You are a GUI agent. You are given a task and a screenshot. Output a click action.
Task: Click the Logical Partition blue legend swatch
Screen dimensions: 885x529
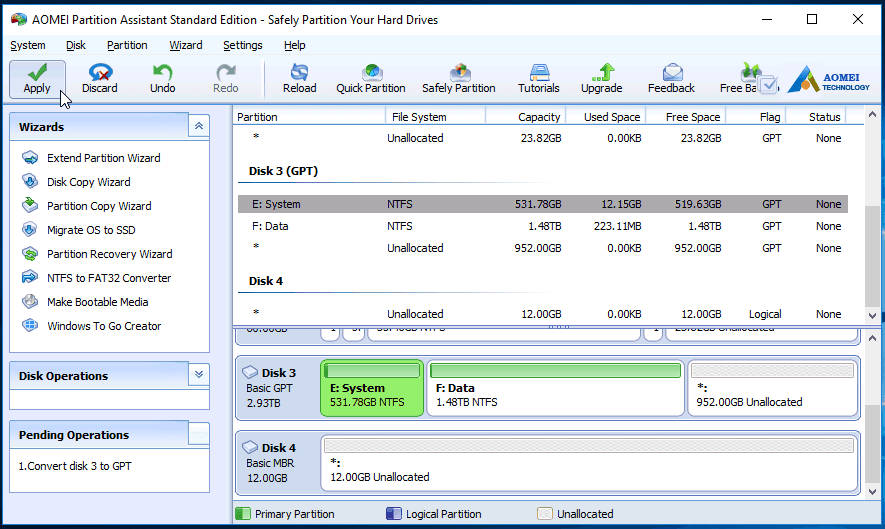point(393,514)
